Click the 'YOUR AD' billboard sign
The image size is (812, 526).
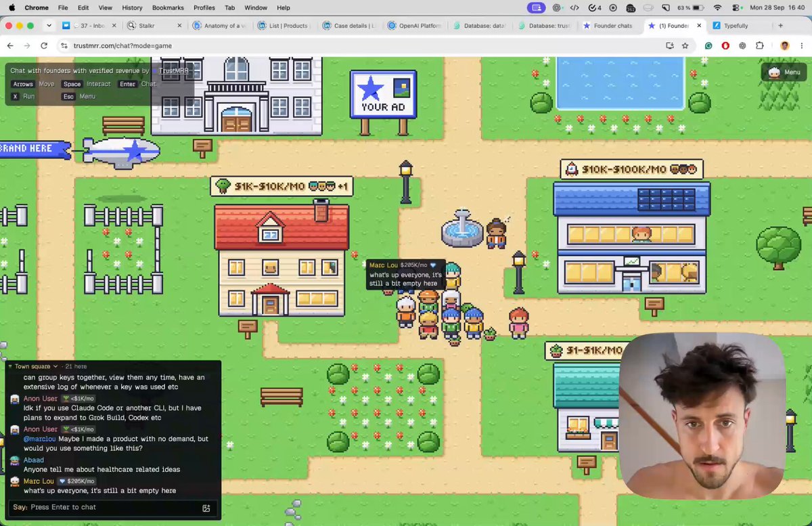point(383,95)
